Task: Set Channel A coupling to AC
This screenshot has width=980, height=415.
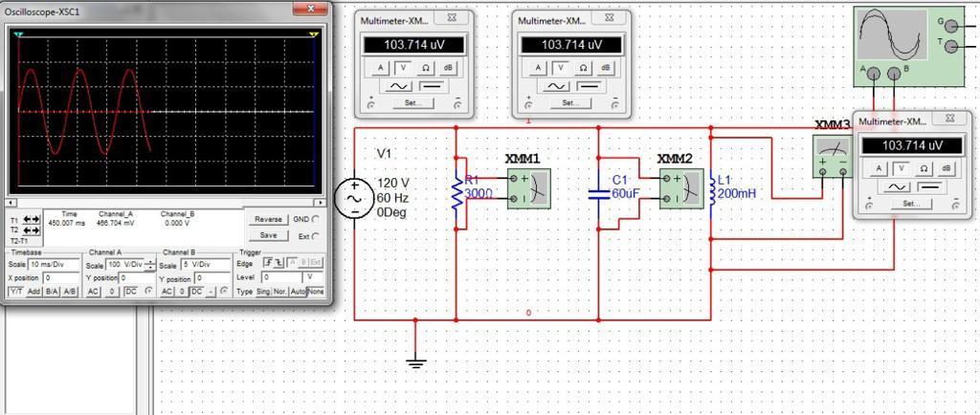Action: tap(93, 292)
